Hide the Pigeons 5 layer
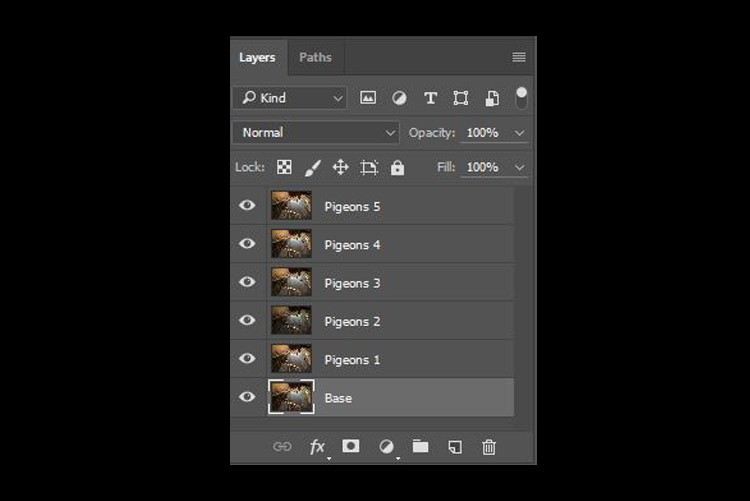Image resolution: width=750 pixels, height=501 pixels. point(247,205)
